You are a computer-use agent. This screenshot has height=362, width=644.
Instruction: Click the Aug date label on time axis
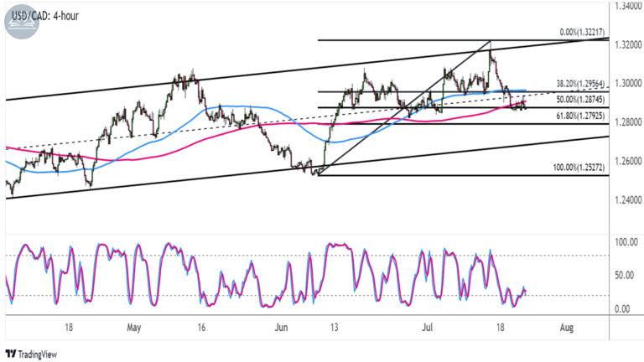click(566, 328)
